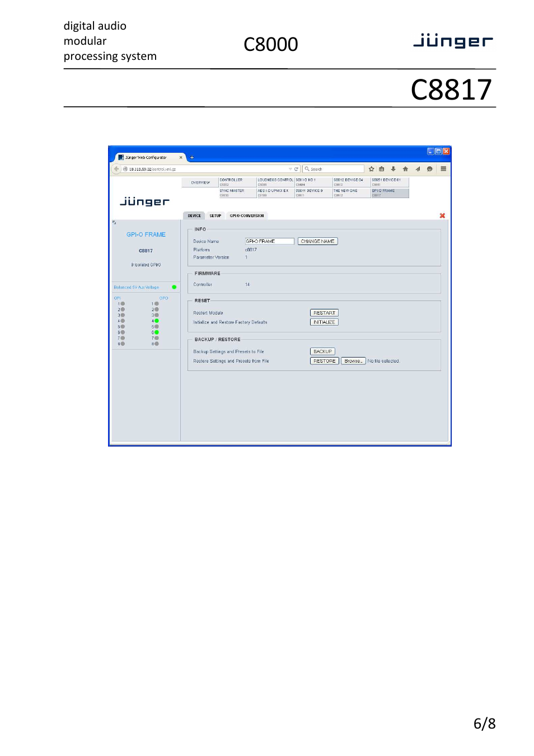Image resolution: width=534 pixels, height=756 pixels.
Task: Select the Jünger Web Configurator browser tab
Action: click(x=150, y=158)
